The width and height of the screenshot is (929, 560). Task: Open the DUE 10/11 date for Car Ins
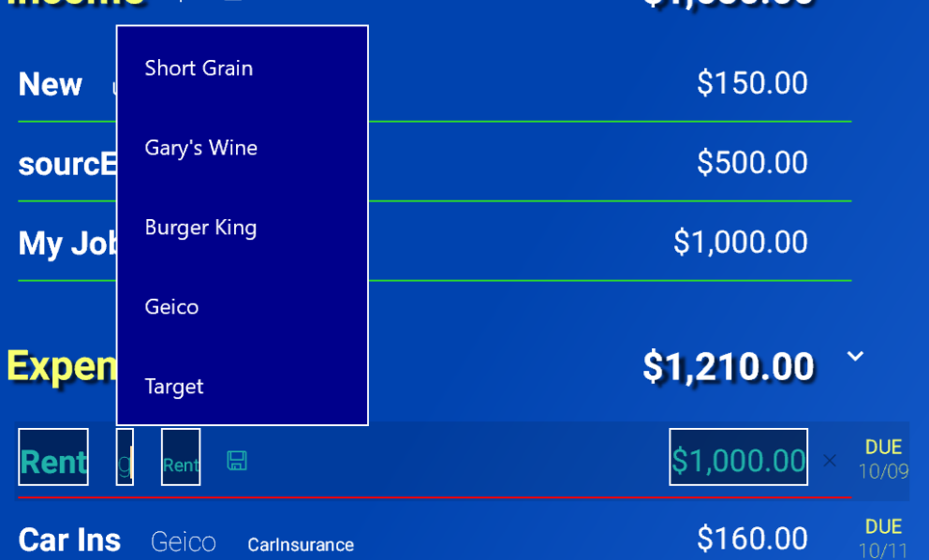(883, 538)
